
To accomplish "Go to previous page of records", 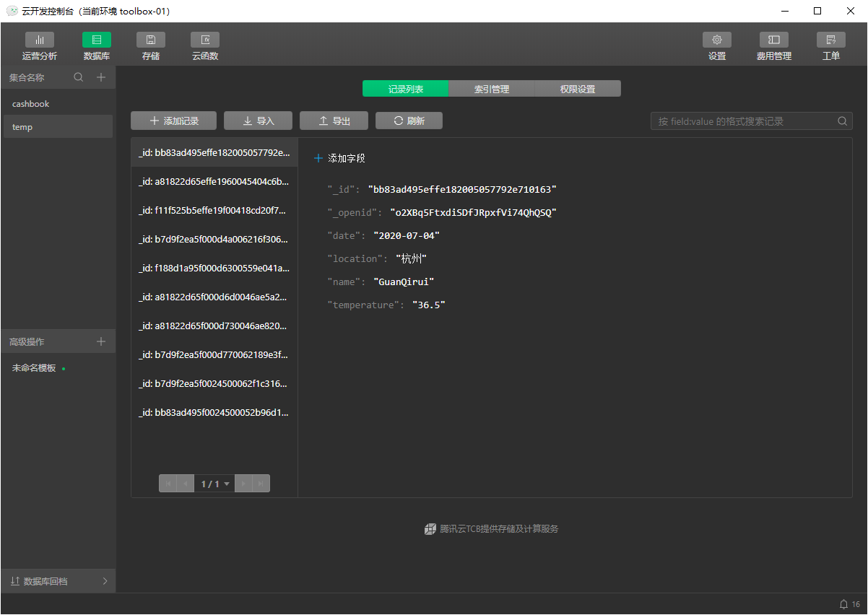I will pyautogui.click(x=186, y=484).
